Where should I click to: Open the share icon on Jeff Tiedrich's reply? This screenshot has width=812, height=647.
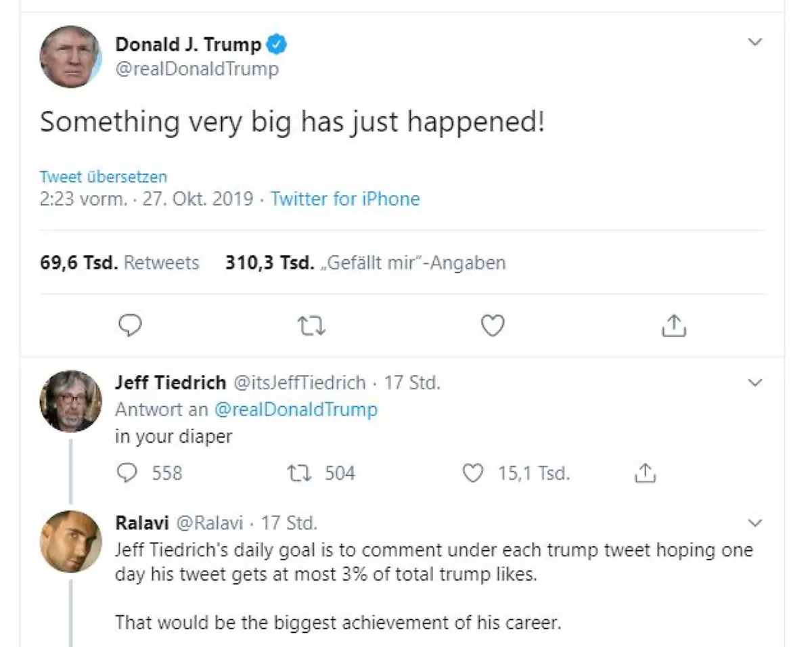tap(645, 473)
